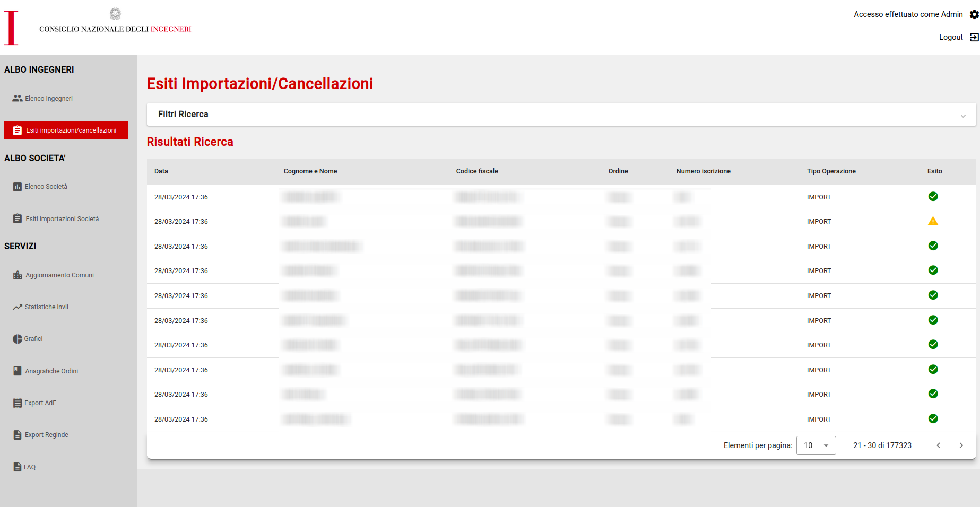Click the Aggiornamento Comuni building icon
This screenshot has width=980, height=507.
pos(18,275)
